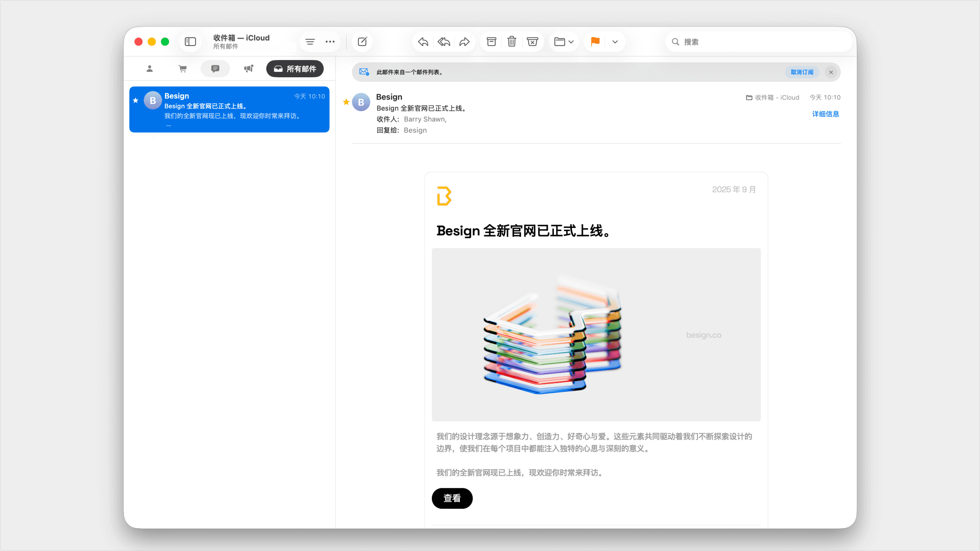The image size is (980, 551).
Task: Toggle the orange flag on message
Action: pos(595,42)
